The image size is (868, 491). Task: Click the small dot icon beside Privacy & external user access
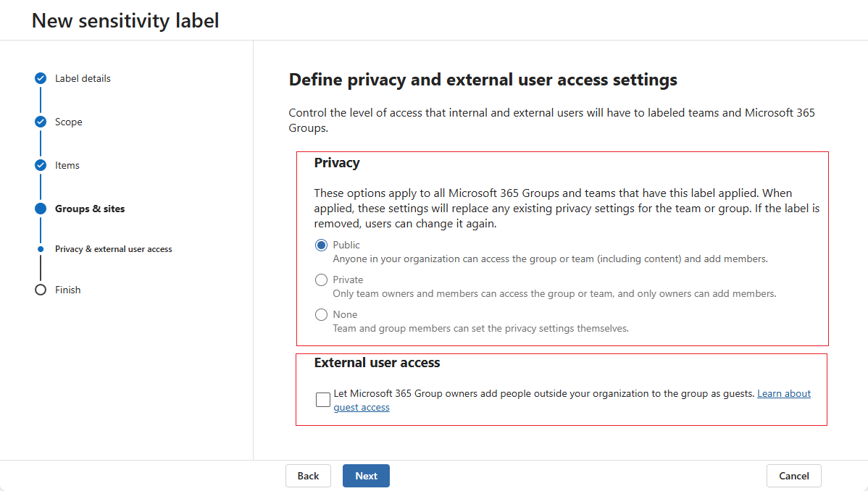[41, 248]
